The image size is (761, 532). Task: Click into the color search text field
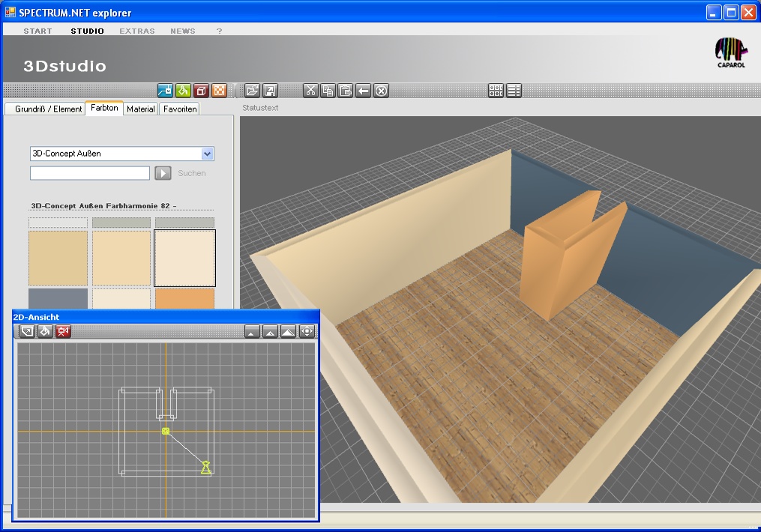click(90, 173)
